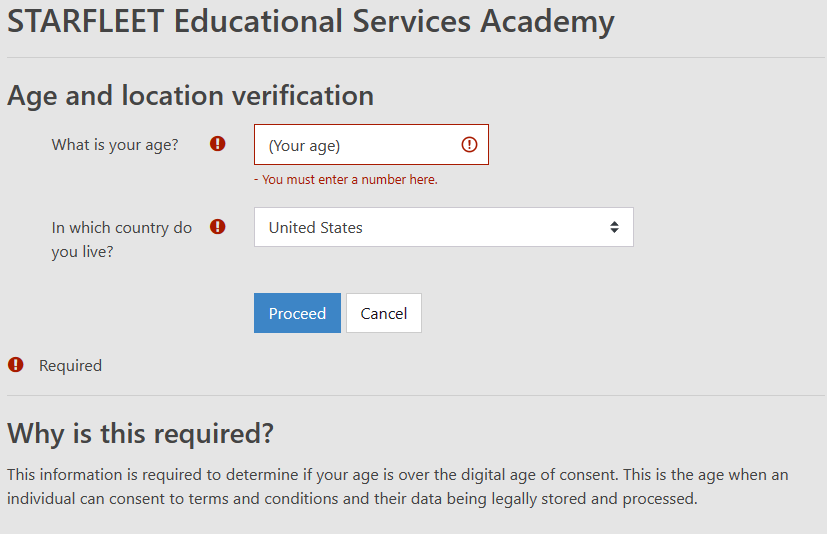827x534 pixels.
Task: Click the sentence about the digital age of consent
Action: coord(313,474)
